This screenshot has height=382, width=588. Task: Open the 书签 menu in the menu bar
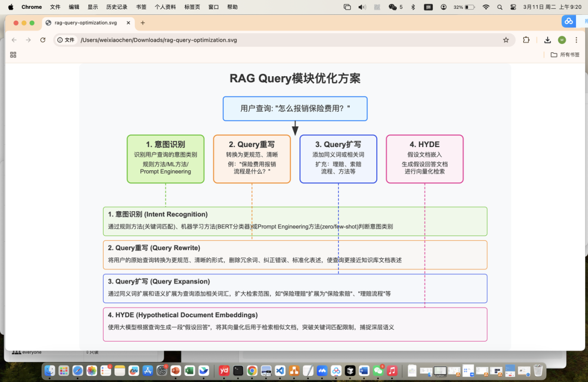[x=140, y=7]
